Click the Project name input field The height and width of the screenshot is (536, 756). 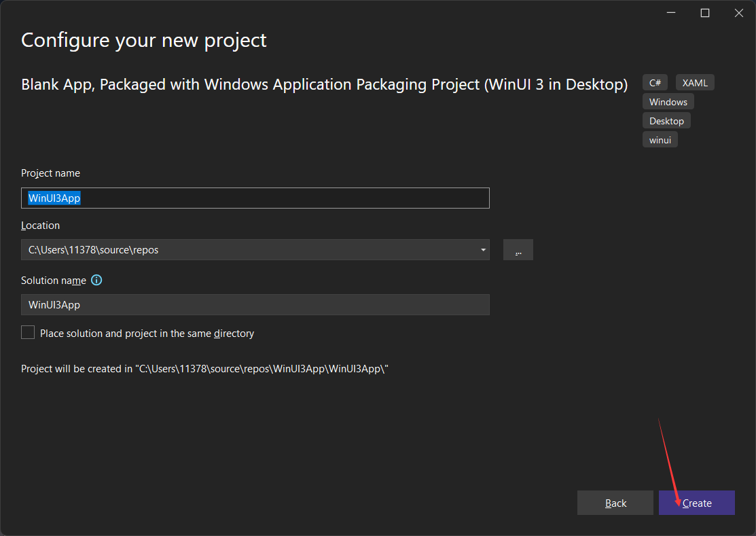pos(255,198)
